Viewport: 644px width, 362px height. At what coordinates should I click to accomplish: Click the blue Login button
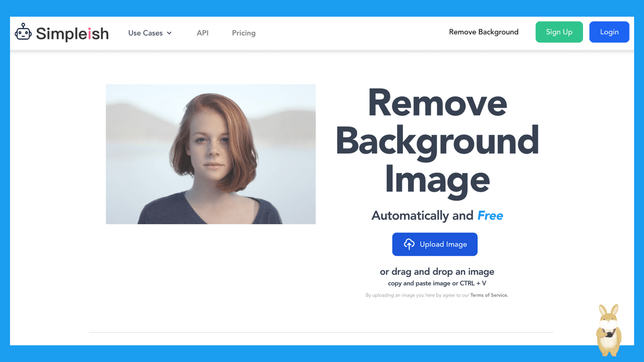[x=609, y=32]
